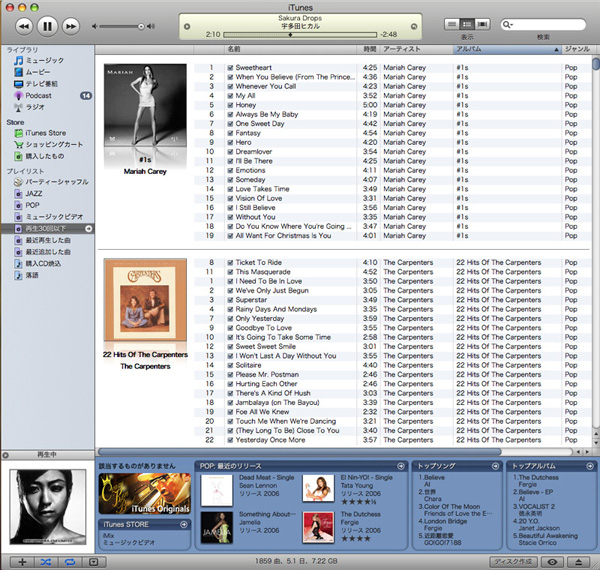Click the left arrow in the now-playing display

point(187,26)
